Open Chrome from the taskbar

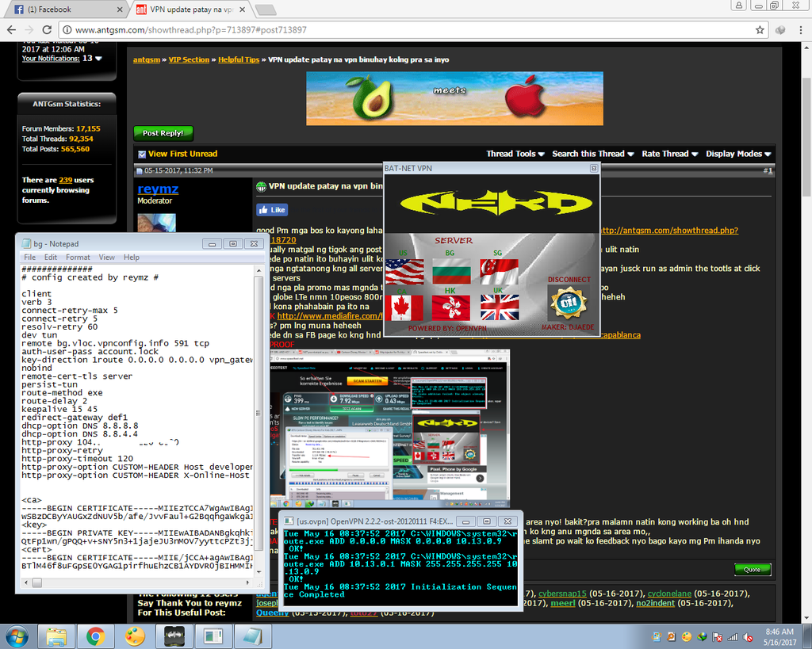pos(95,636)
